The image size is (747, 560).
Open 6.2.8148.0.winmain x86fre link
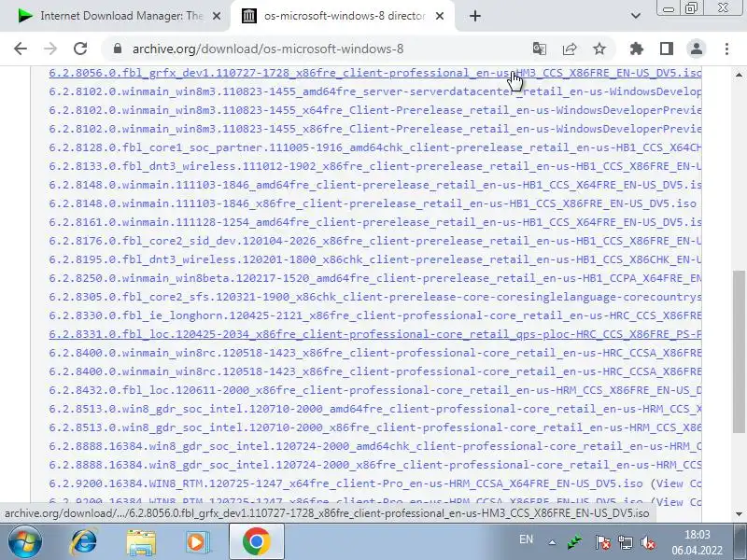click(373, 203)
